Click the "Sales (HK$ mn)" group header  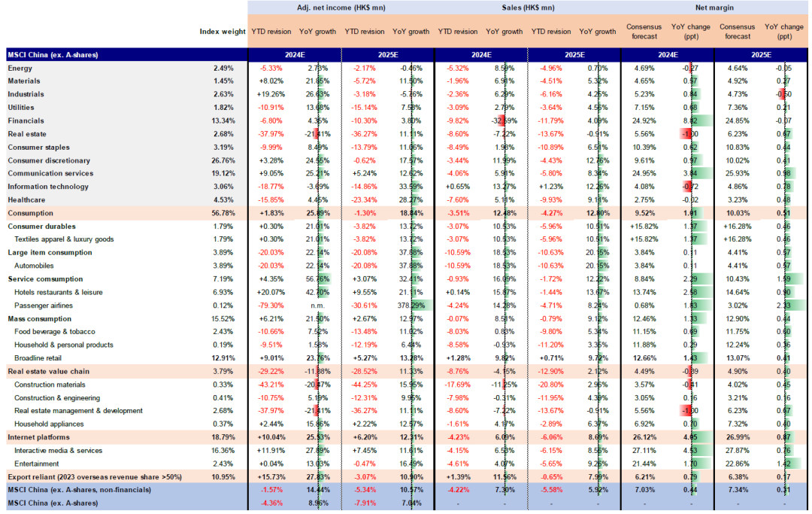[x=529, y=8]
